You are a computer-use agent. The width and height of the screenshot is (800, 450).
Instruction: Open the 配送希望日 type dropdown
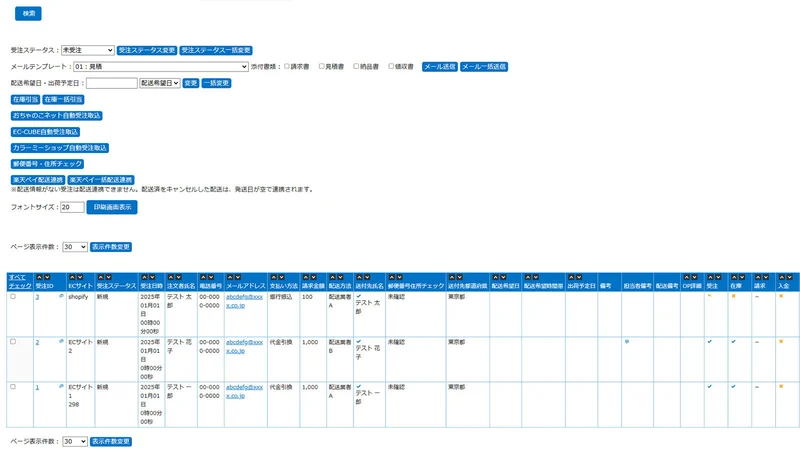(160, 83)
